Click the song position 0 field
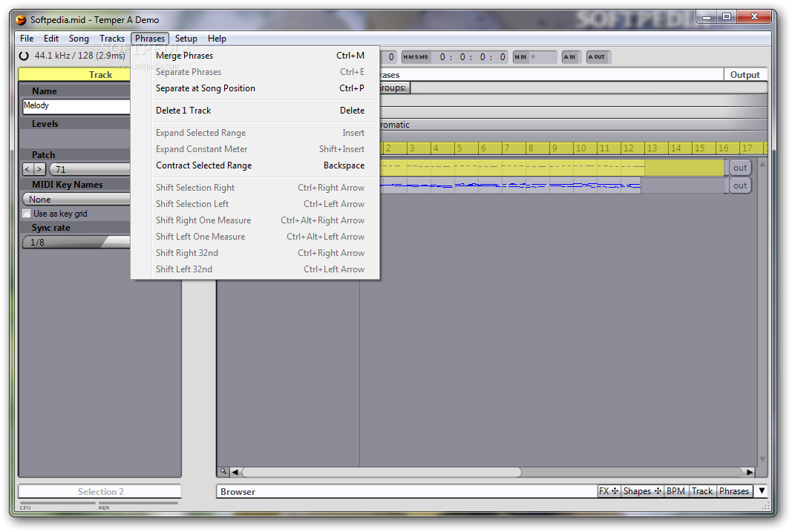Image resolution: width=792 pixels, height=532 pixels. coord(391,57)
